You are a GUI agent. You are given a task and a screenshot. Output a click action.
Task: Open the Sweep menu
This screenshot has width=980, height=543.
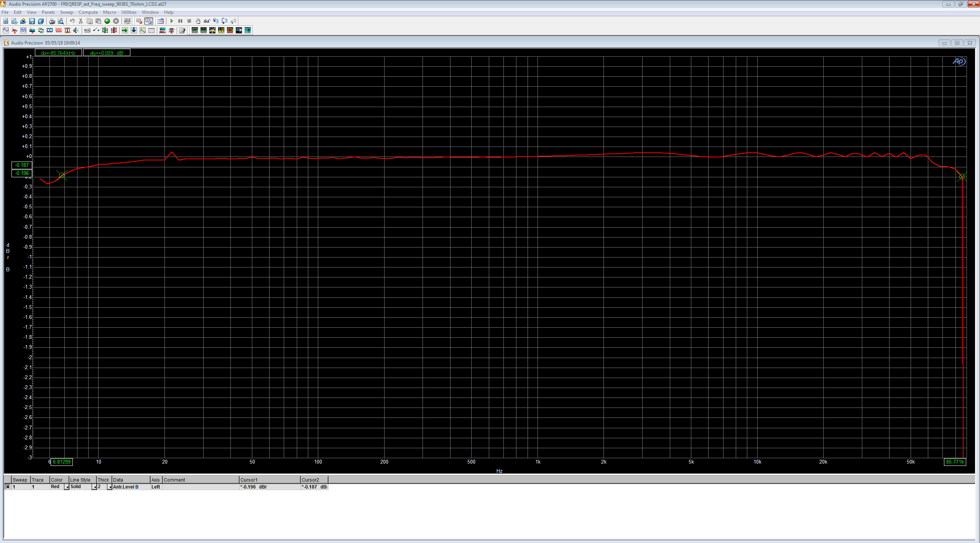pyautogui.click(x=66, y=12)
